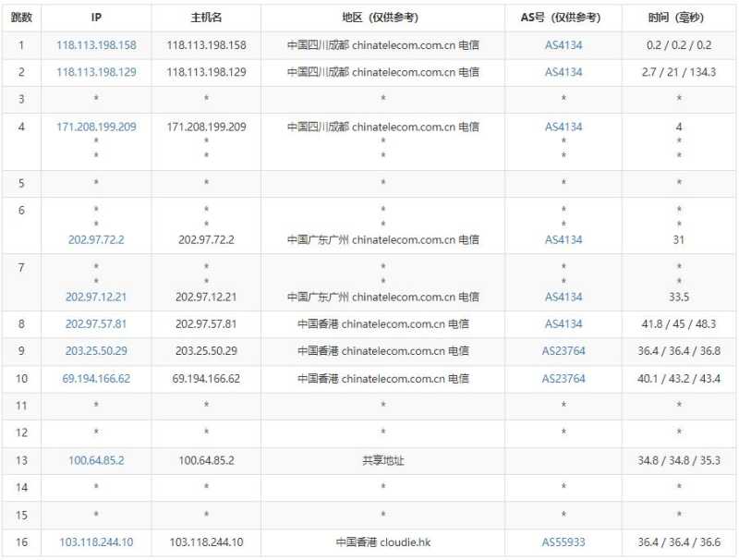
Task: Click time value 31 in hop 6
Action: pyautogui.click(x=679, y=239)
